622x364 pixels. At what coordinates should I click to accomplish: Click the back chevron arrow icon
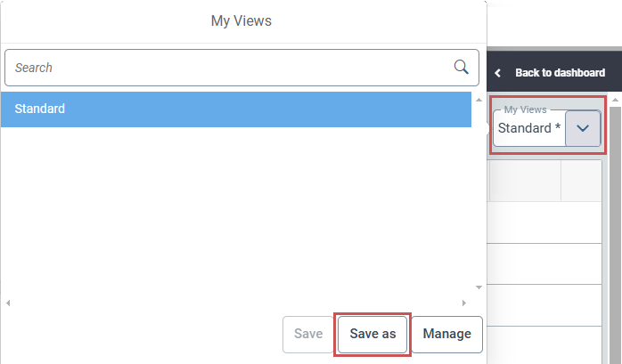pos(498,73)
